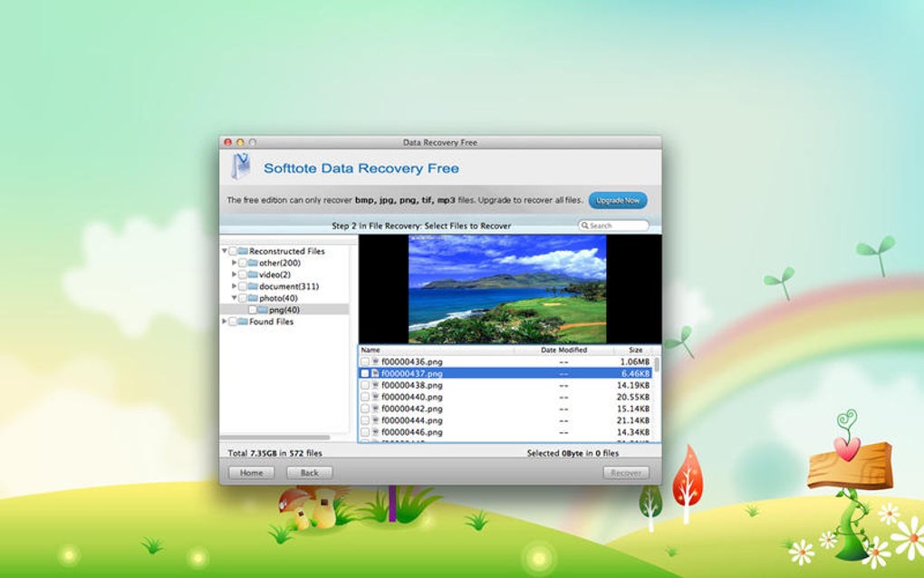Image resolution: width=924 pixels, height=578 pixels.
Task: Go to the Home screen button
Action: [x=252, y=473]
